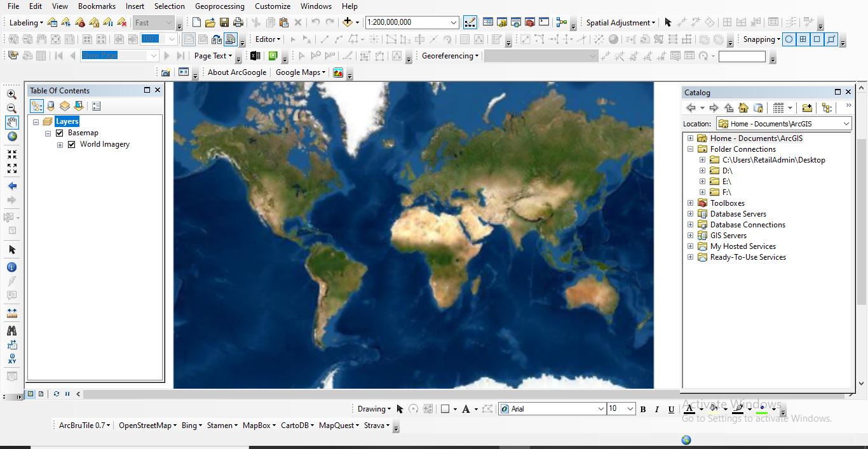Image resolution: width=868 pixels, height=449 pixels.
Task: Toggle bold formatting in the Drawing toolbar
Action: pos(642,409)
